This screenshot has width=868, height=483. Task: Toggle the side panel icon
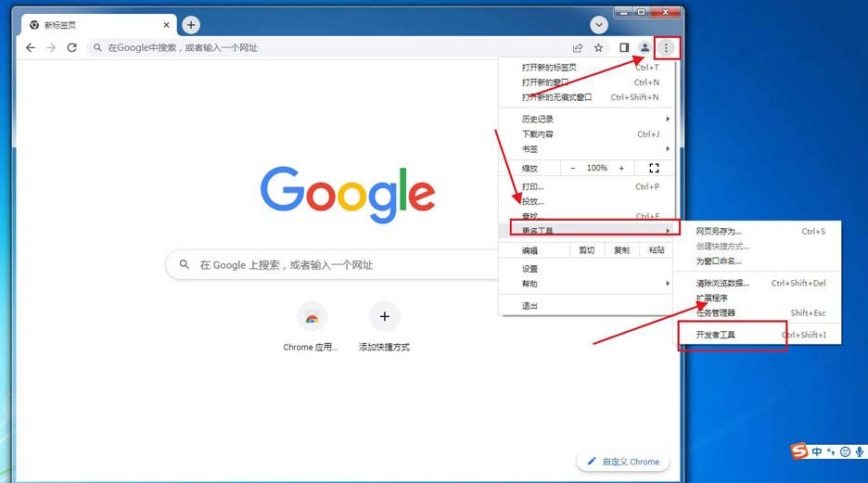point(624,47)
